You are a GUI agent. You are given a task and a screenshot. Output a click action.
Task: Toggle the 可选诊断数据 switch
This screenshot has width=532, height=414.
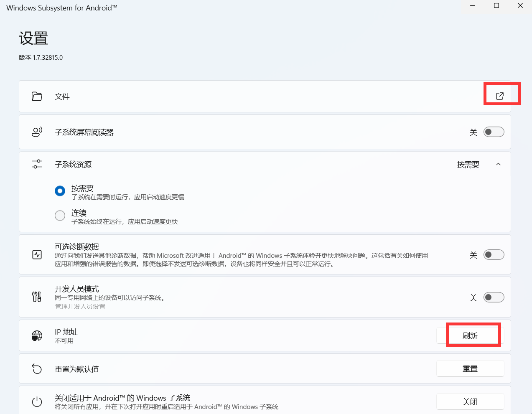coord(494,255)
